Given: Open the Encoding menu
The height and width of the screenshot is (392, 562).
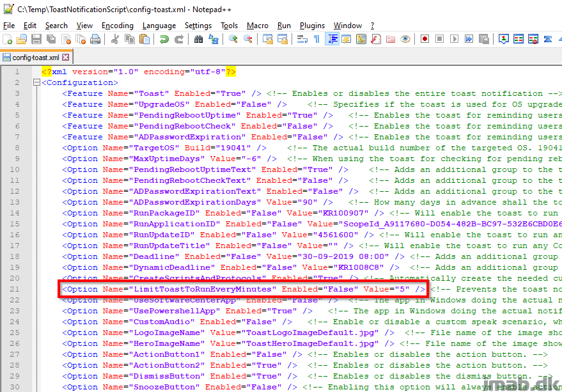Looking at the screenshot, I should (x=118, y=26).
